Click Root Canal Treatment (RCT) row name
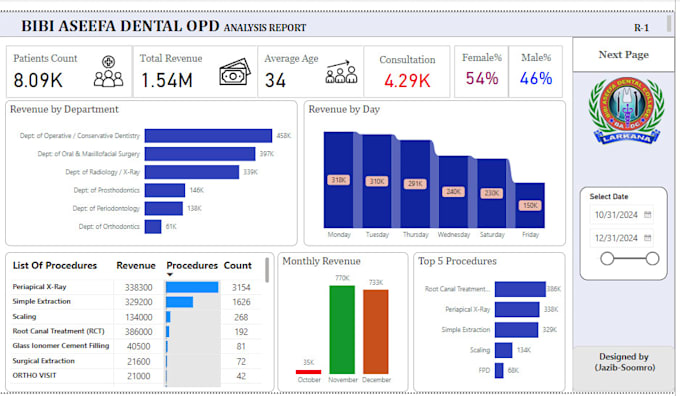The height and width of the screenshot is (396, 680). 59,331
